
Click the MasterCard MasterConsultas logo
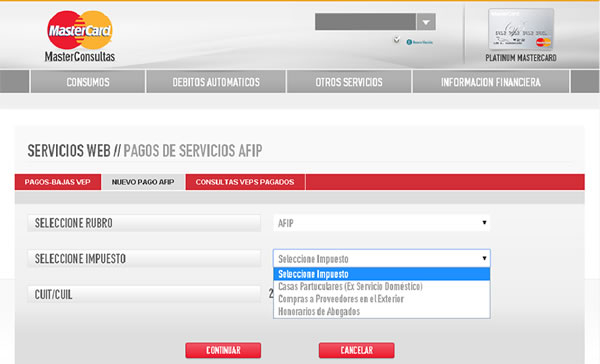[80, 36]
